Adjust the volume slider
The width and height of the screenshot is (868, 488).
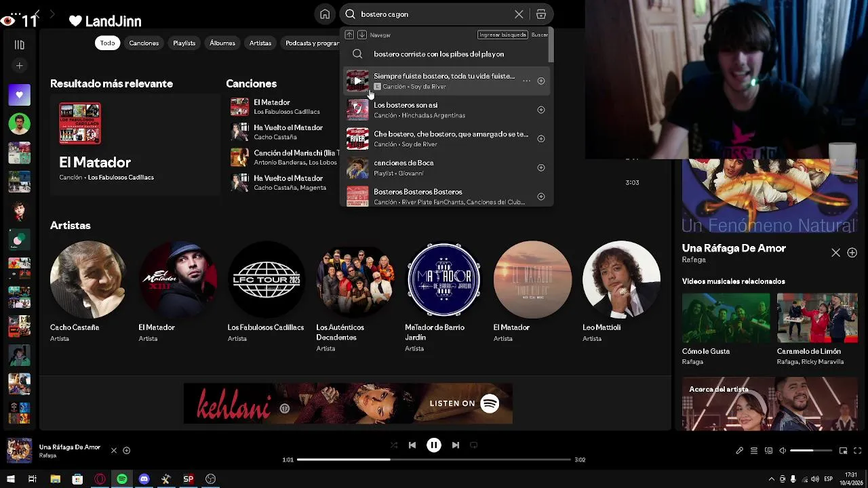(811, 451)
